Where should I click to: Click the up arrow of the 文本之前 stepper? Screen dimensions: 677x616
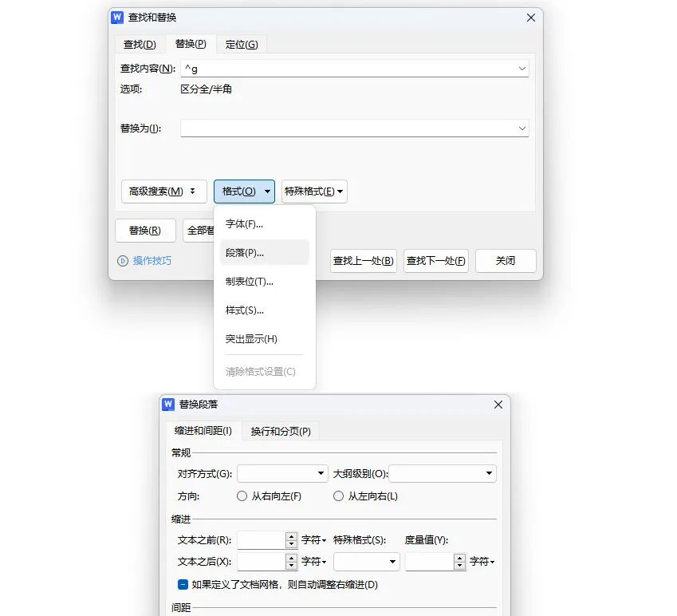(x=290, y=535)
